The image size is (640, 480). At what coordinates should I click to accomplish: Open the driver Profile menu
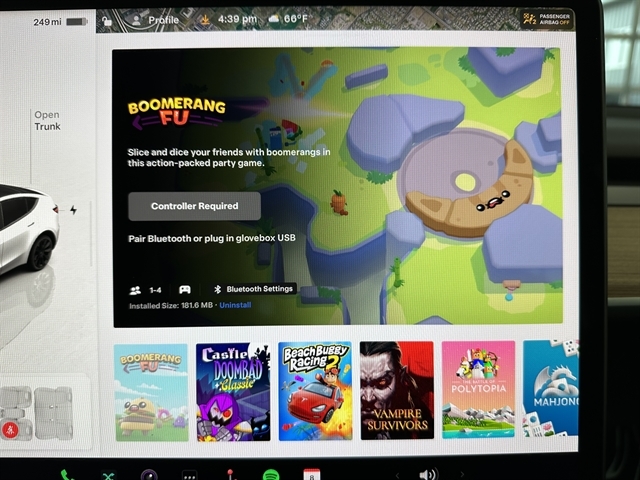(155, 20)
